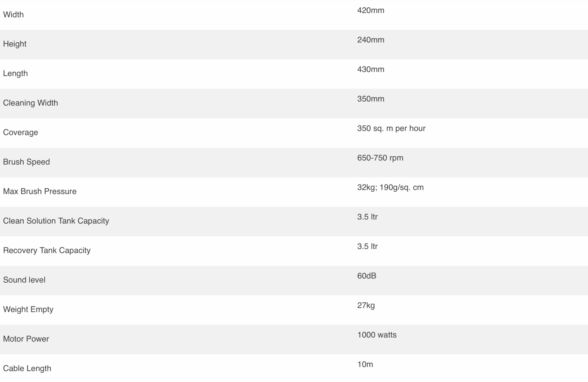Viewport: 588px width, 382px height.
Task: Click the Length specification label
Action: (15, 74)
